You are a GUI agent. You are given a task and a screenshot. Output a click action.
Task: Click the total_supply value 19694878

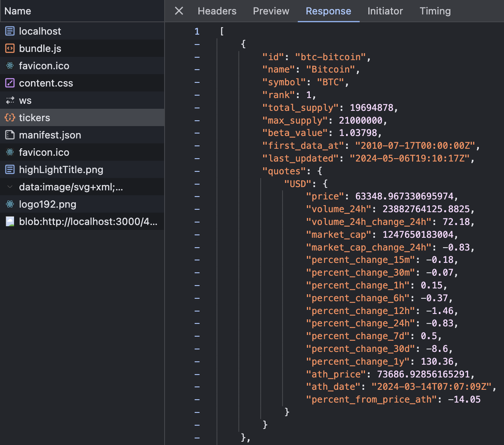[372, 108]
